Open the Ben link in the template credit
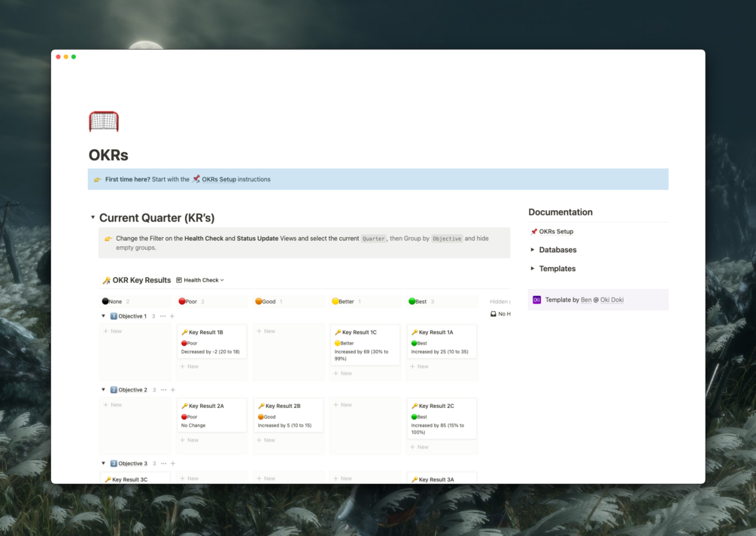 586,300
